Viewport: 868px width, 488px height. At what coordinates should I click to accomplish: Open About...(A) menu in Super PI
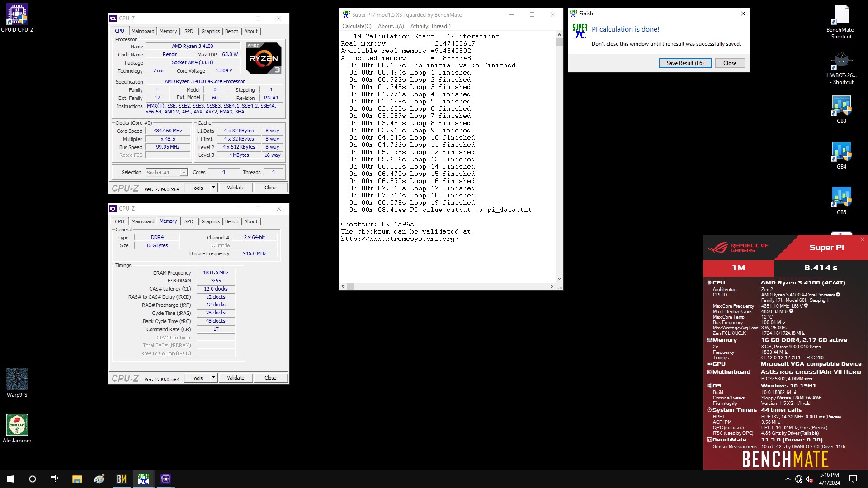tap(391, 26)
